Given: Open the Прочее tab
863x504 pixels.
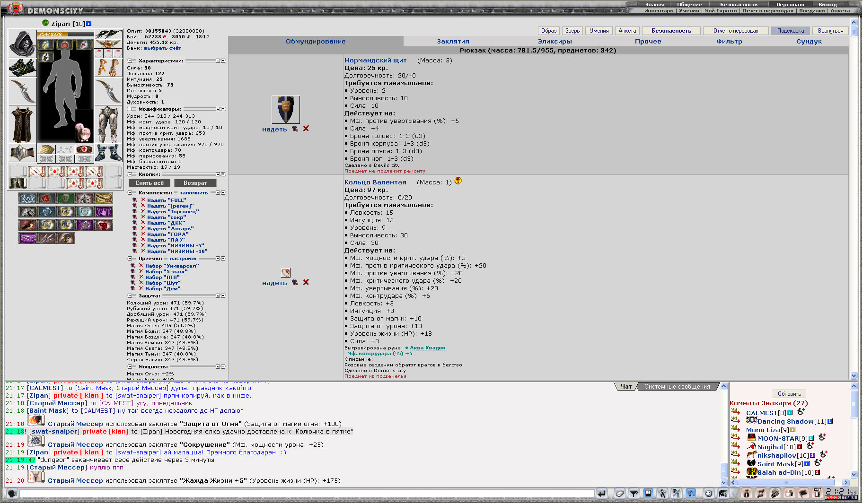Looking at the screenshot, I should click(x=648, y=42).
